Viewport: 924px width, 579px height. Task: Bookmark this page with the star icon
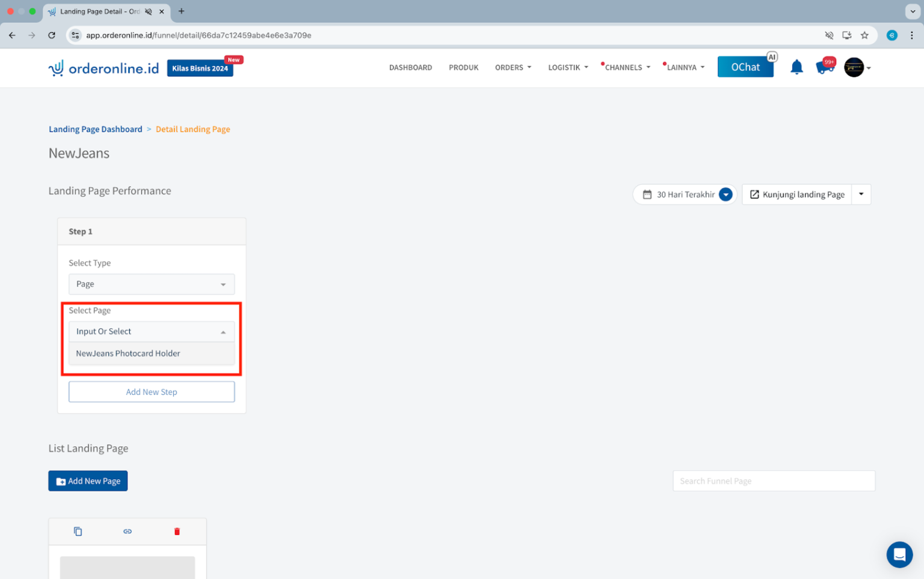click(864, 35)
